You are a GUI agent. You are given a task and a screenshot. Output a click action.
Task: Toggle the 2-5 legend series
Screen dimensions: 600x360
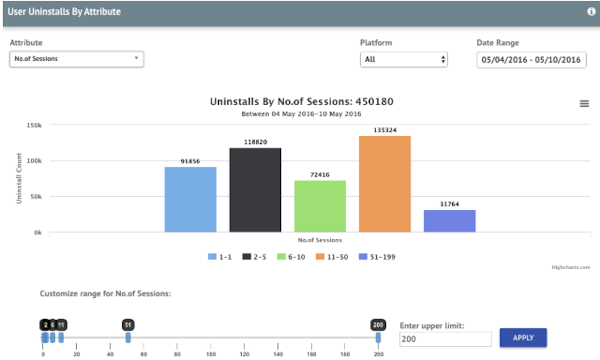click(x=254, y=257)
